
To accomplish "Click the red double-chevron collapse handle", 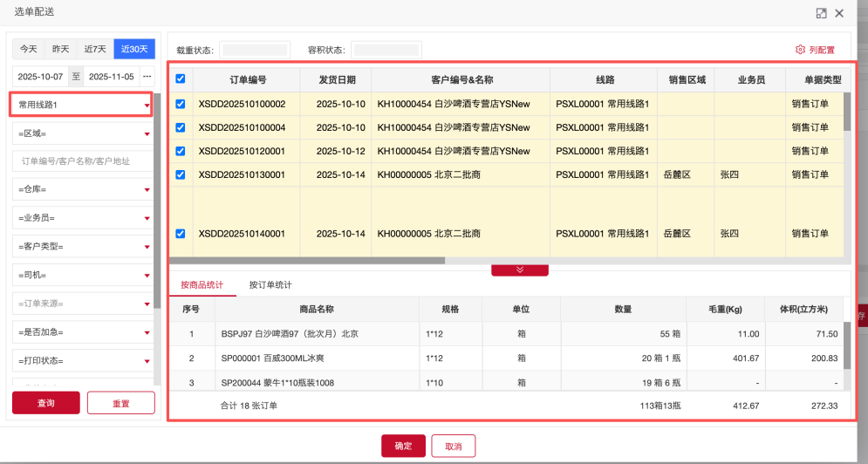I will [519, 270].
